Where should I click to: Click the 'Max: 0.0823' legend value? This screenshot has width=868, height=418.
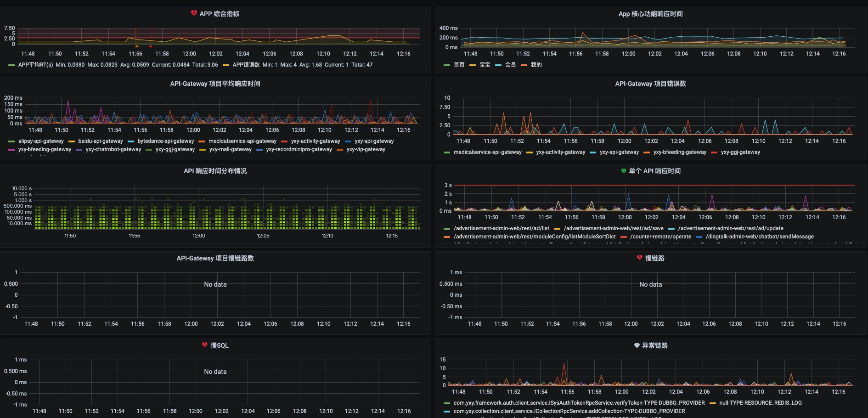click(102, 65)
